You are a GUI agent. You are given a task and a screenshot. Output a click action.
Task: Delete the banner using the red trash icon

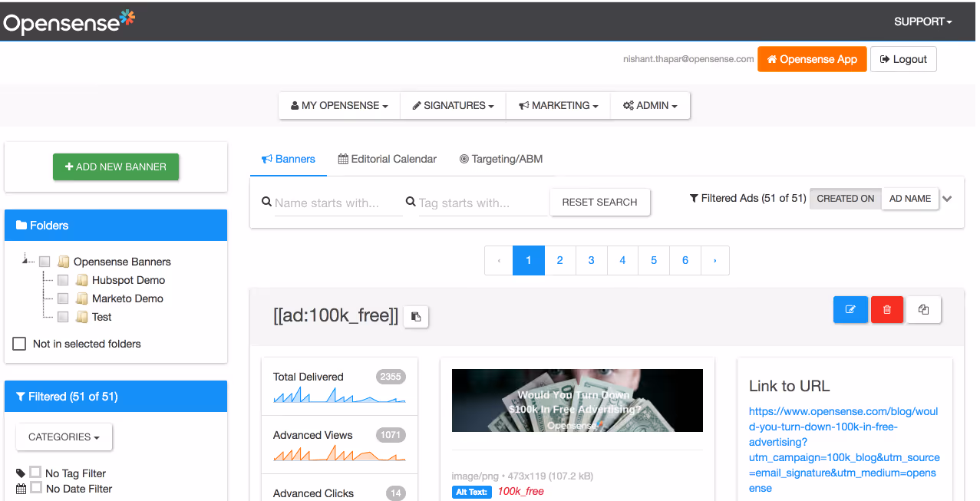[x=886, y=309]
